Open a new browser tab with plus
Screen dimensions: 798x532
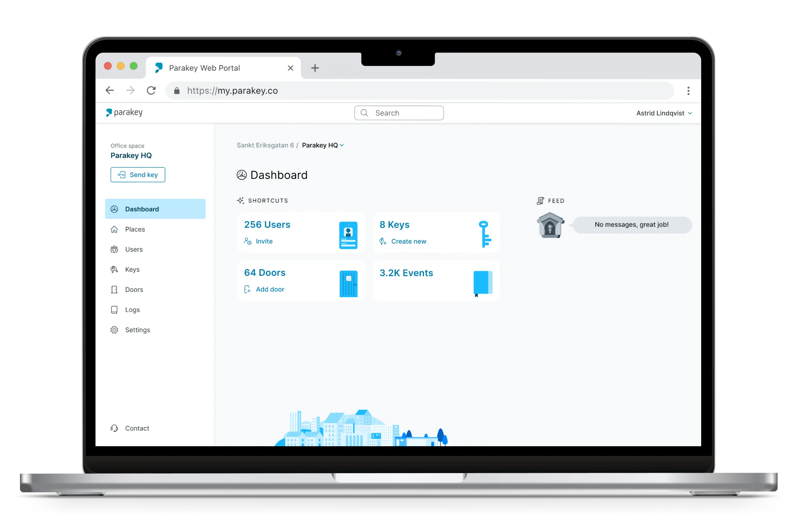[x=315, y=68]
